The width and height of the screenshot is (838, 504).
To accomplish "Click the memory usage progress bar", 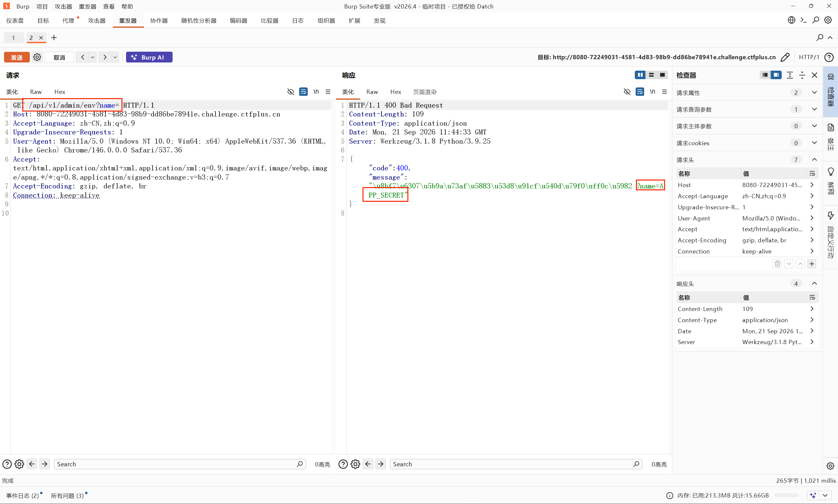I will (x=786, y=495).
